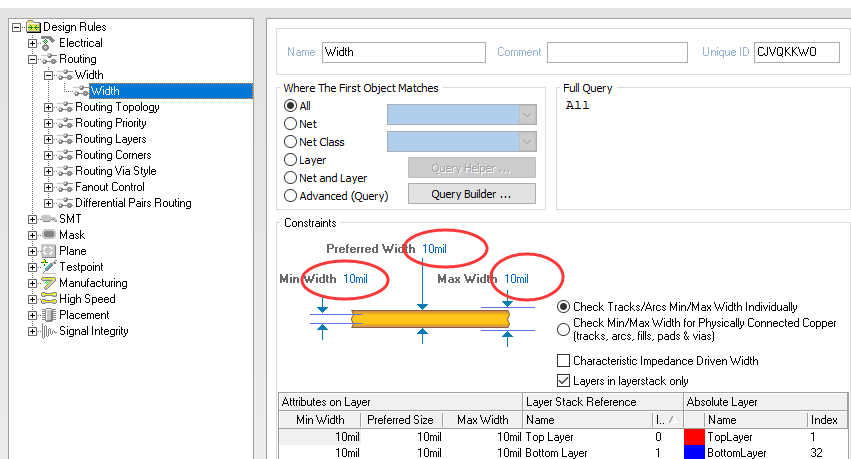
Task: Click the Routing Priority icon
Action: click(x=65, y=123)
